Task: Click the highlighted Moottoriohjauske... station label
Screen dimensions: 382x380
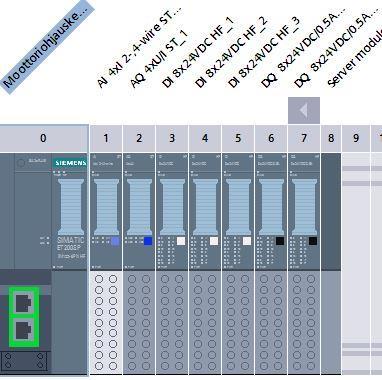Action: pyautogui.click(x=48, y=47)
